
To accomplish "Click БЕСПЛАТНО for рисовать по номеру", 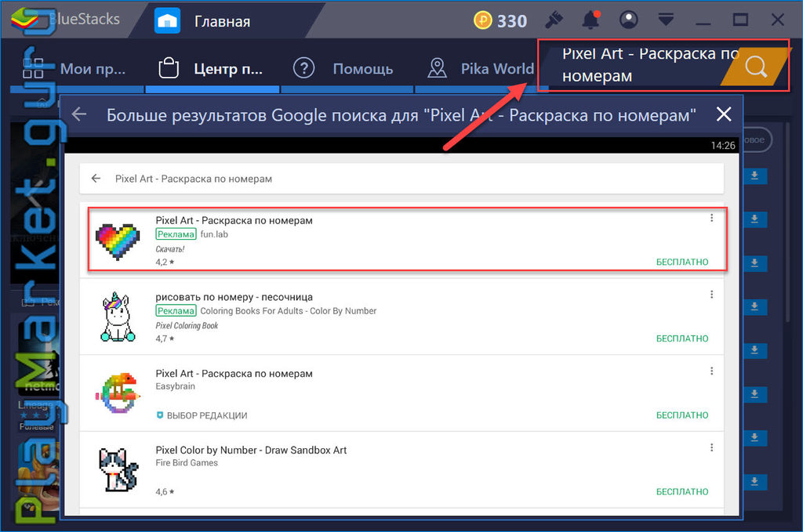I will click(x=682, y=338).
